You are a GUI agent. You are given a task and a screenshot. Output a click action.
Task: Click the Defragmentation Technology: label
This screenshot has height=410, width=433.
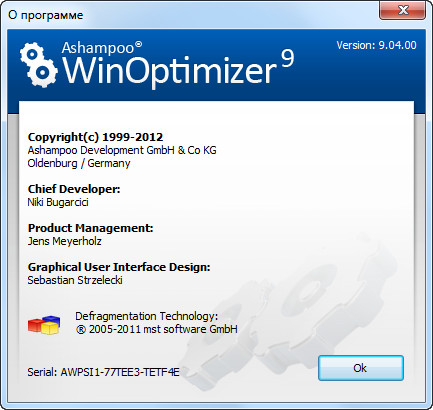147,316
